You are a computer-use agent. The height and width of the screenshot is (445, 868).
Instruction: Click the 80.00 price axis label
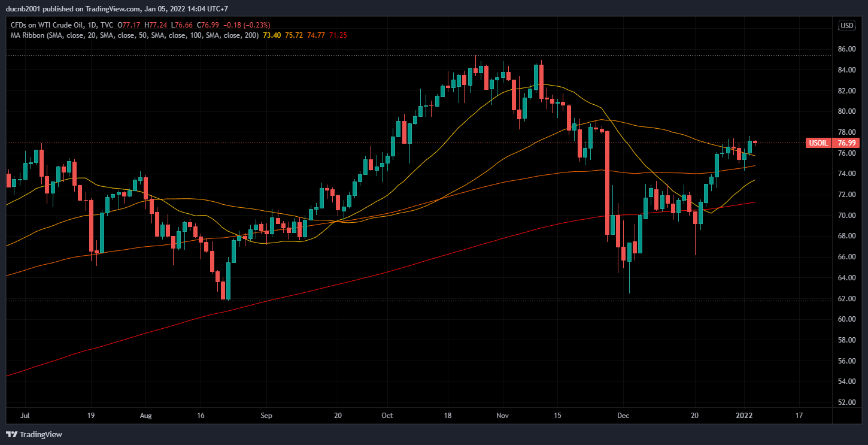(846, 111)
